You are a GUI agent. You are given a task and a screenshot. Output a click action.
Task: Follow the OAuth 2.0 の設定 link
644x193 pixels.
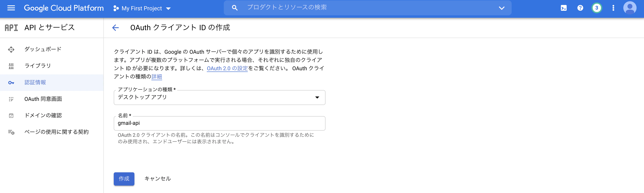pyautogui.click(x=227, y=68)
